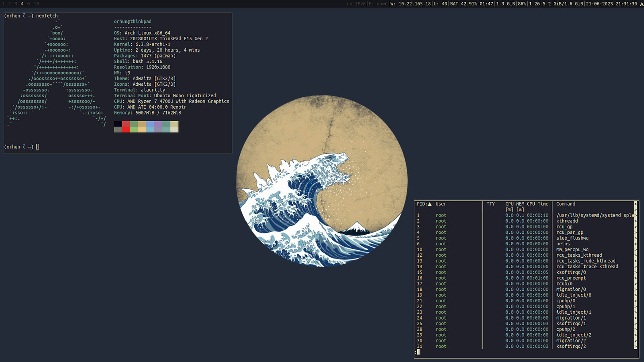Select the rcu_tasks_rude_kthread process row
This screenshot has width=644, height=362.
click(x=525, y=261)
